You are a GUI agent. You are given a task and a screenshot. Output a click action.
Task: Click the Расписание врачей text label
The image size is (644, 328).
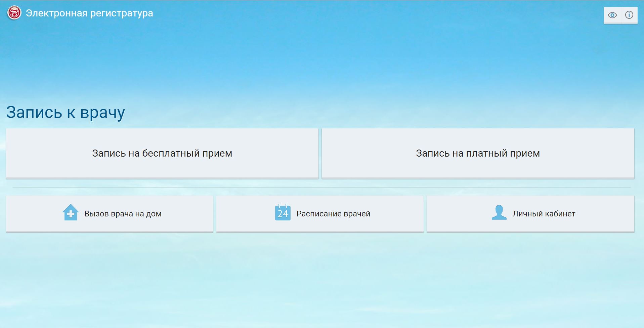pos(333,214)
